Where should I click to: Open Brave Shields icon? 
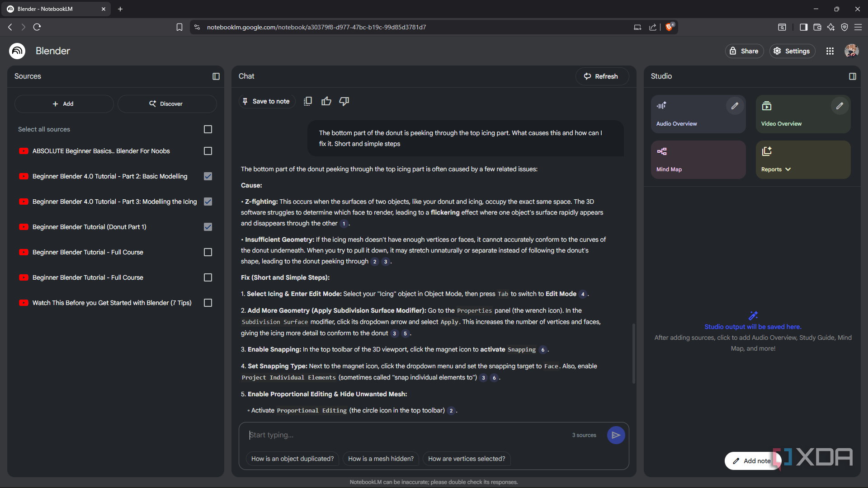pos(670,27)
